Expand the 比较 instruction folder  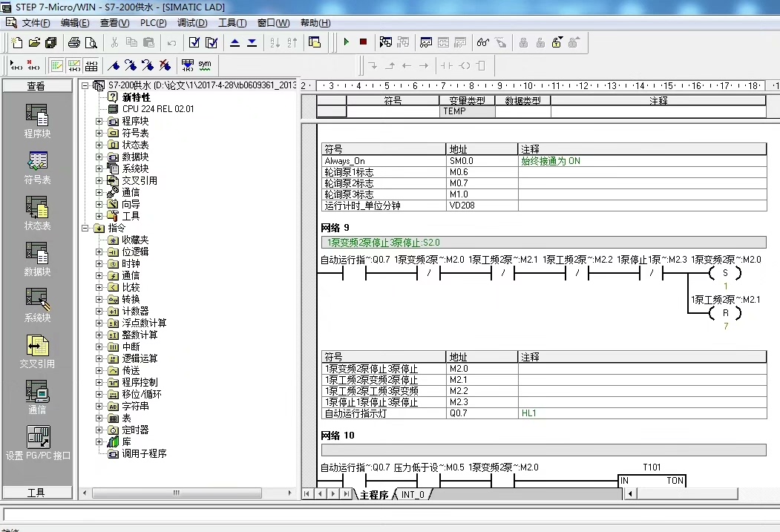(99, 287)
